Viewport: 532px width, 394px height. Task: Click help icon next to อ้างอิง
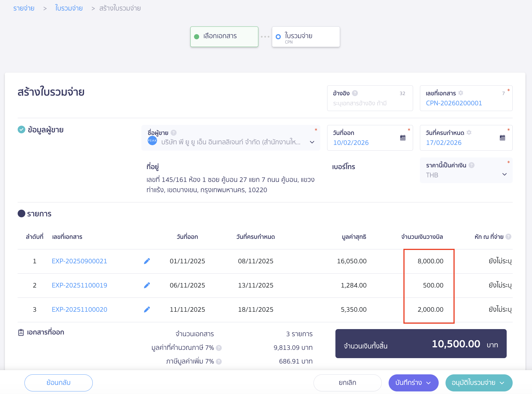point(355,93)
